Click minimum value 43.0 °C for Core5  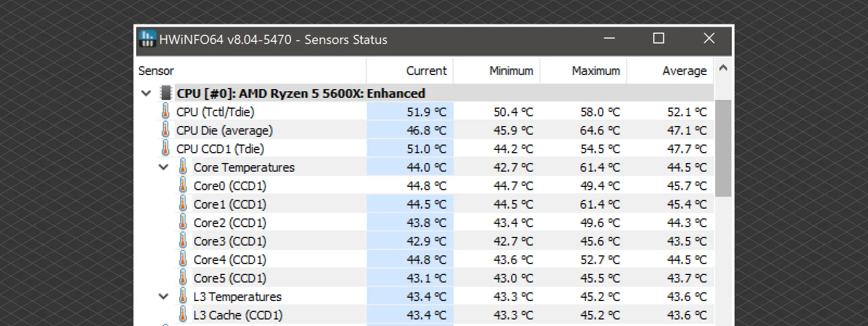(513, 278)
